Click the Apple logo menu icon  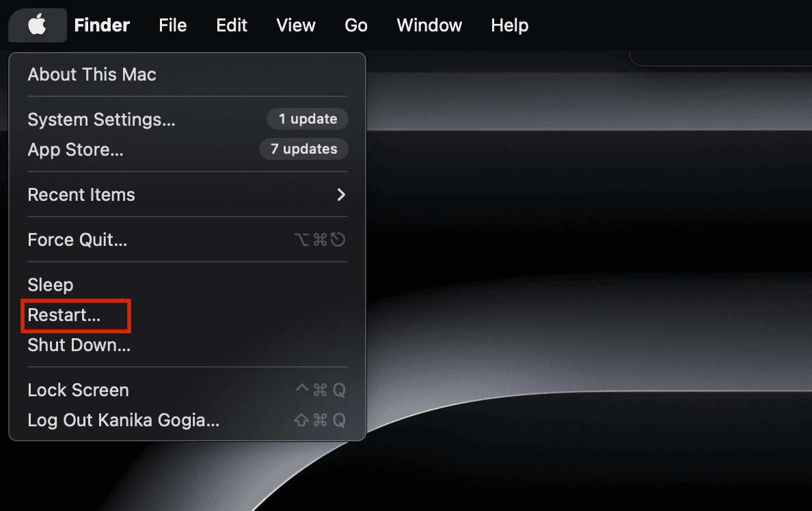tap(37, 25)
